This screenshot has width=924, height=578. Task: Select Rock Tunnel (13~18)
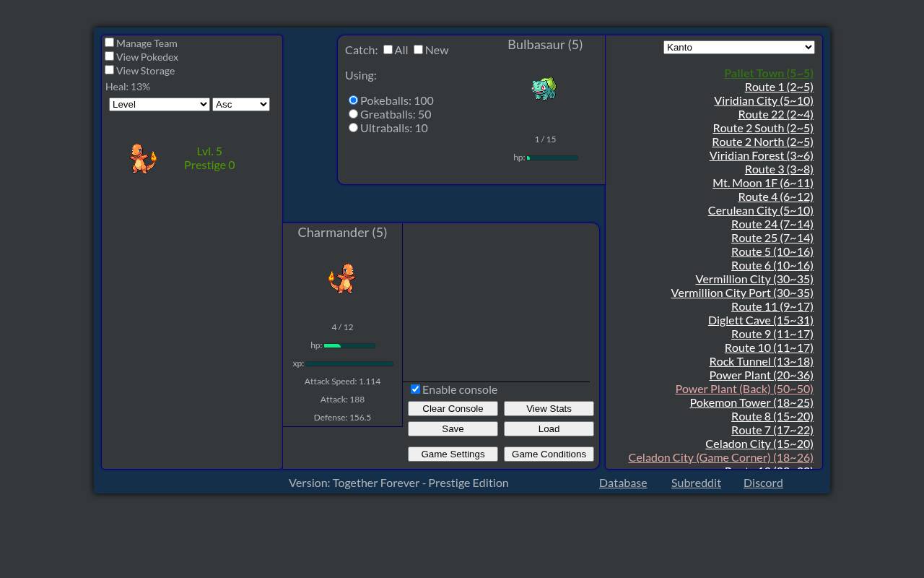point(762,361)
